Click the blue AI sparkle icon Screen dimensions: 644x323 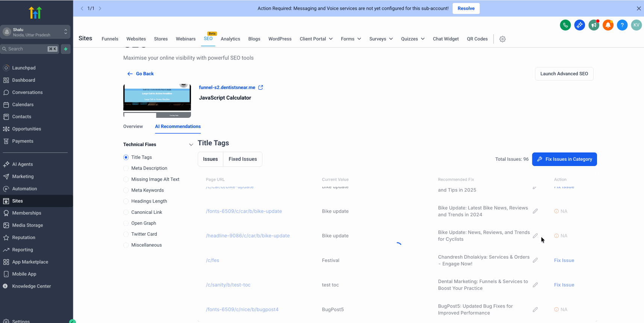click(x=580, y=25)
